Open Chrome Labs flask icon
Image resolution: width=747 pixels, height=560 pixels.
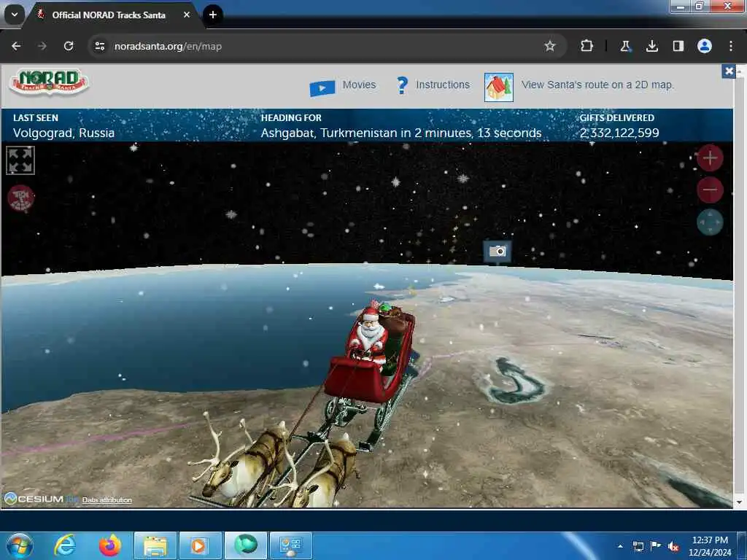coord(625,46)
